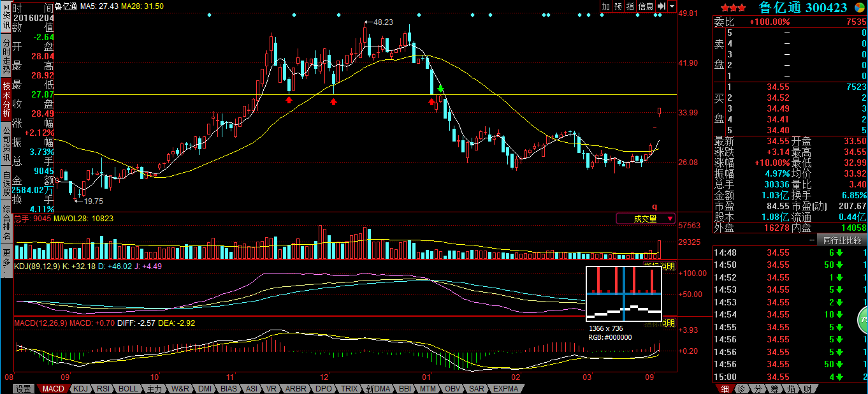Select the BOLL indicator tab
This screenshot has height=394, width=868.
(127, 388)
